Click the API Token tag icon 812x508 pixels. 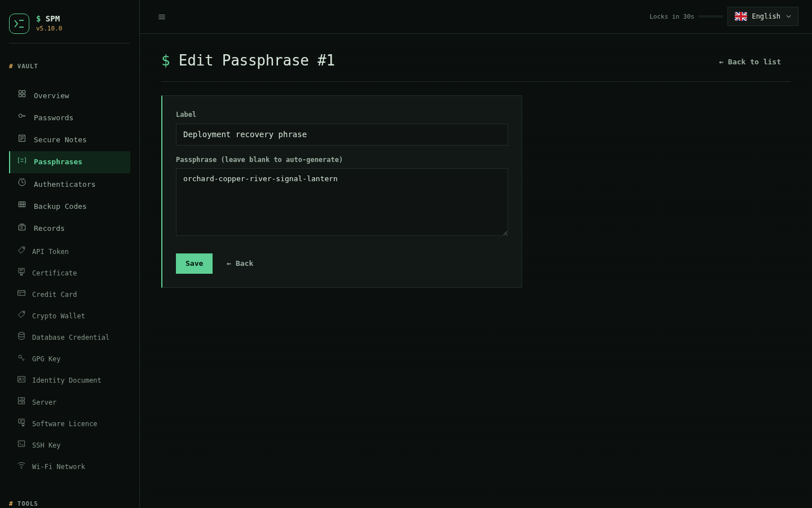point(21,250)
